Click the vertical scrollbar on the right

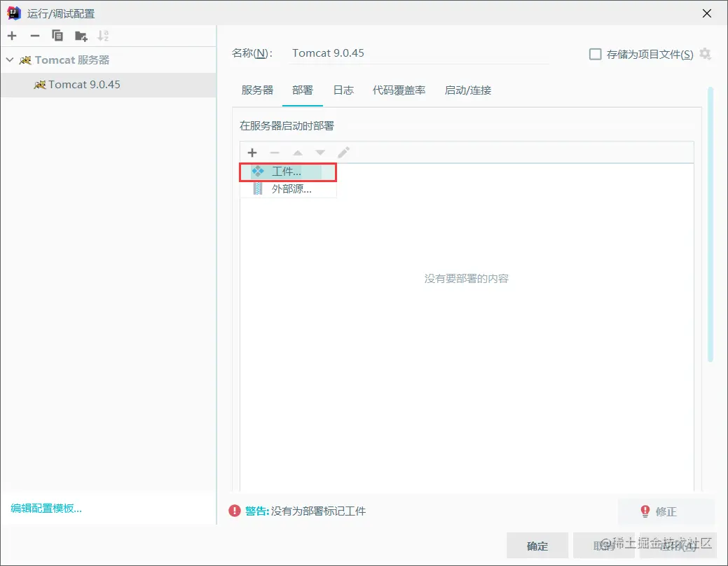point(710,223)
